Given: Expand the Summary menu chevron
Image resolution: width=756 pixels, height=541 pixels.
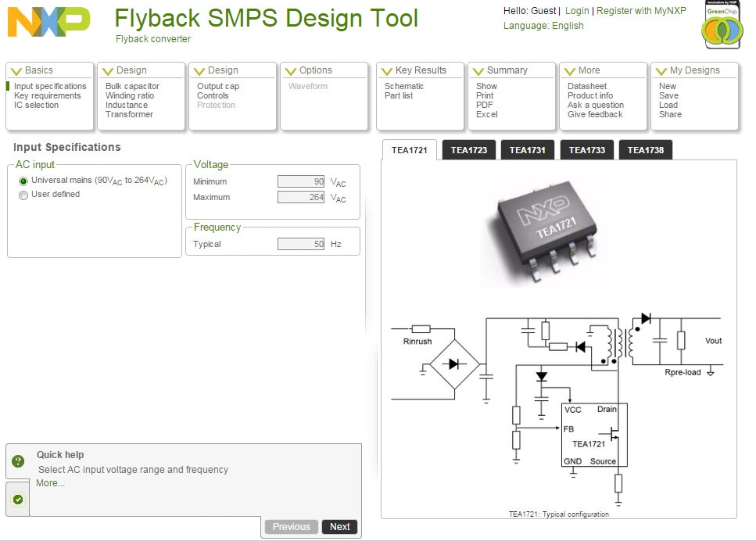Looking at the screenshot, I should [x=478, y=71].
